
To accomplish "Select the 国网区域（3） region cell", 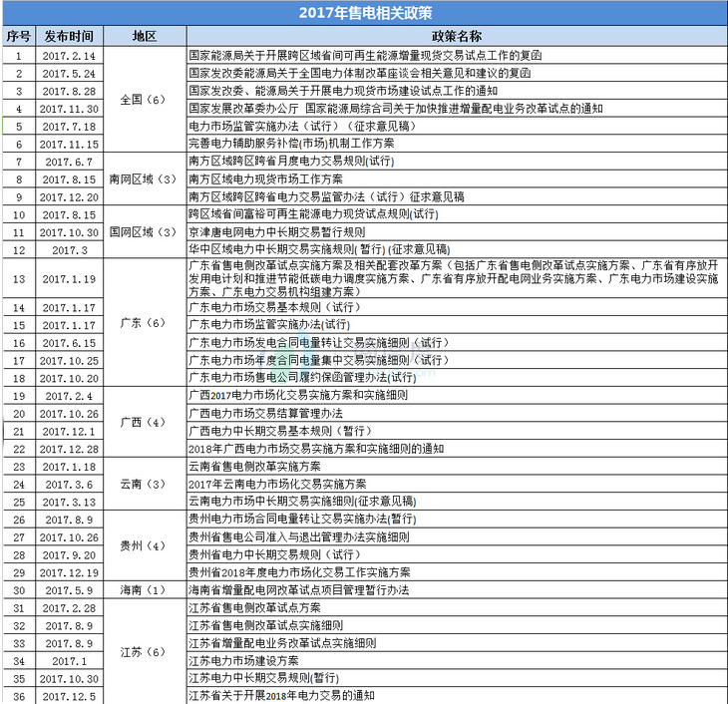I will click(x=145, y=232).
